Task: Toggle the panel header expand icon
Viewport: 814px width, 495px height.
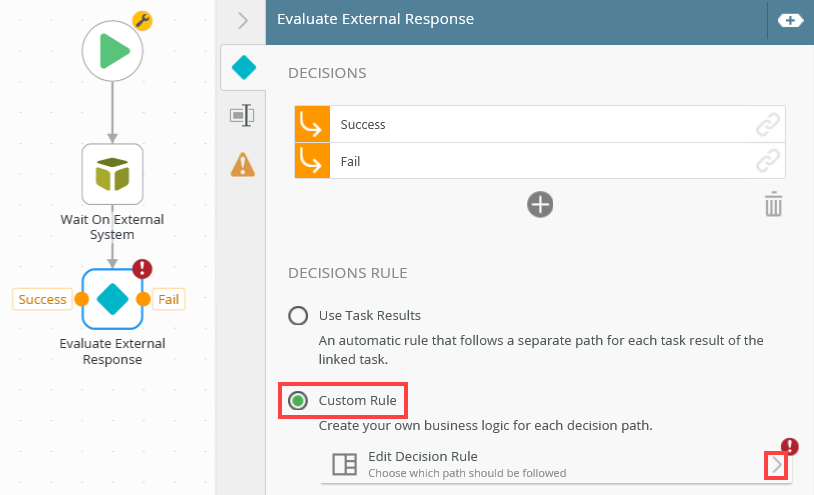Action: tap(790, 20)
